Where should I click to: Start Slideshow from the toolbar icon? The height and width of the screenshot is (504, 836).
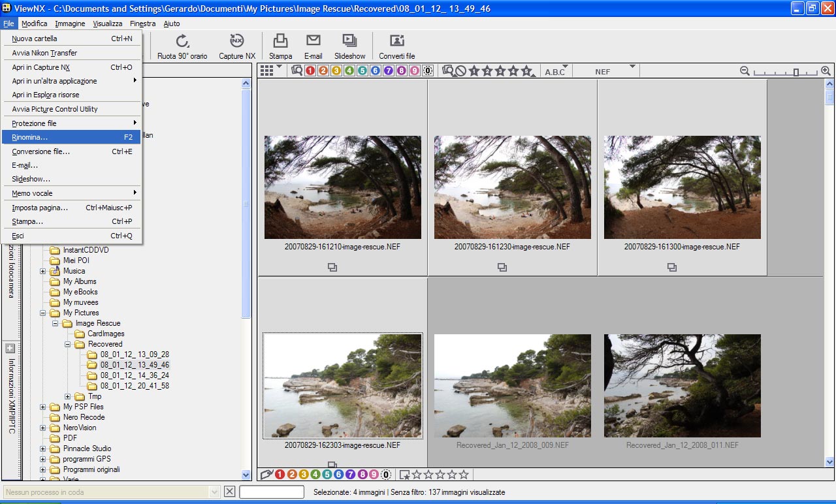coord(350,41)
